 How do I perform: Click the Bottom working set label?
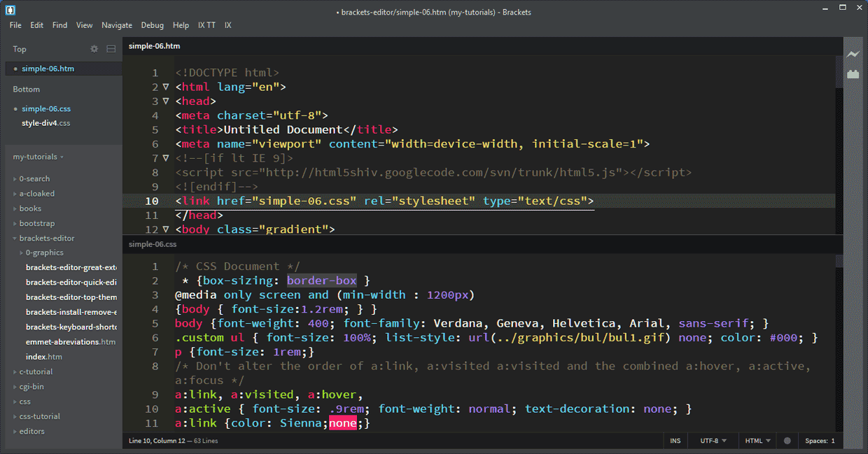pos(27,89)
